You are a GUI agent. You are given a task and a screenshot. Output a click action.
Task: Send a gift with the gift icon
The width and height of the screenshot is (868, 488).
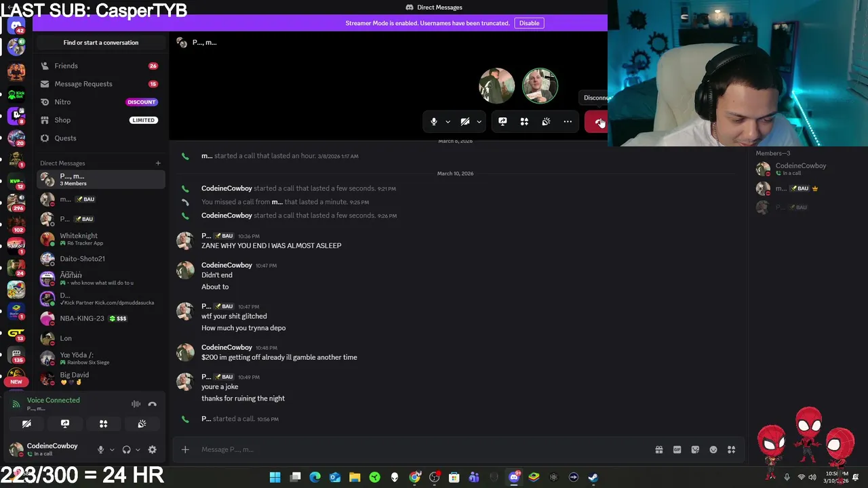coord(659,449)
